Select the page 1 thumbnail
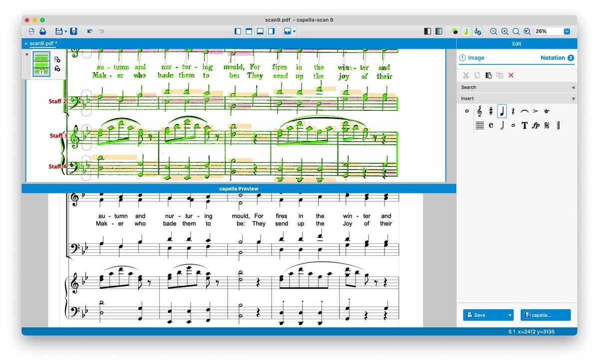 [x=41, y=64]
